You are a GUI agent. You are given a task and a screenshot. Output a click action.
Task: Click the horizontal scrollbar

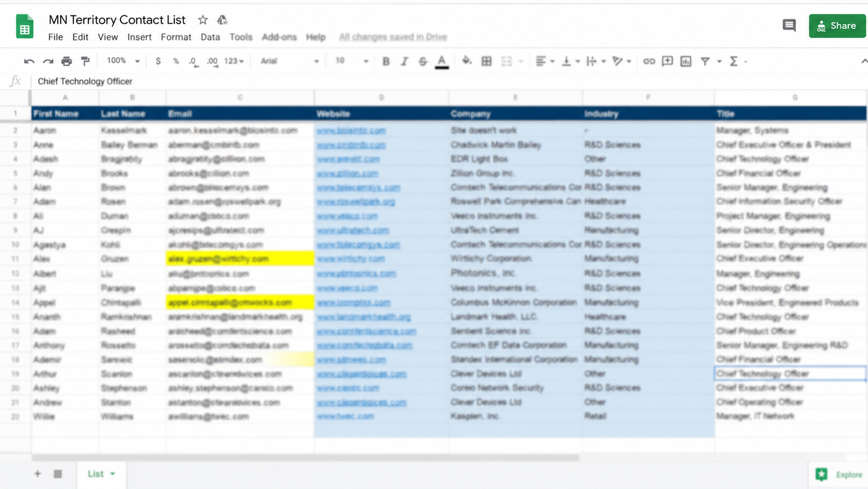point(305,457)
